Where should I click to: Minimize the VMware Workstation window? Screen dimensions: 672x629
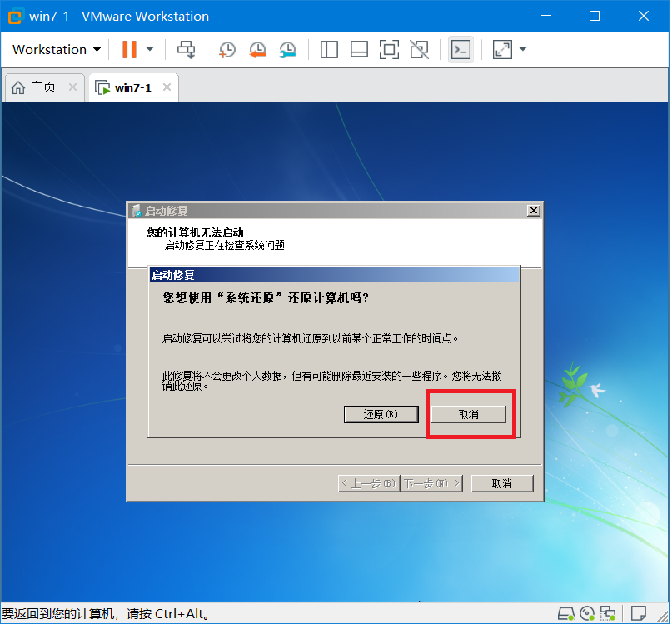pos(546,17)
